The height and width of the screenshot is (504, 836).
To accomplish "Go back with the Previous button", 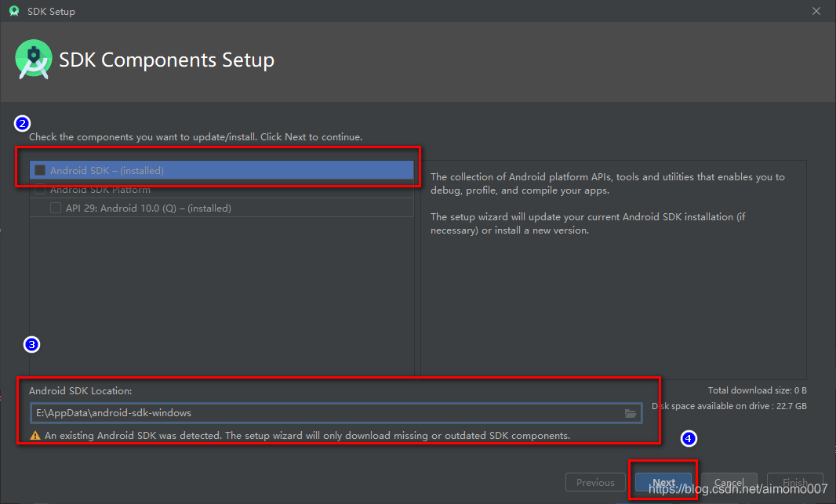I will pos(595,483).
